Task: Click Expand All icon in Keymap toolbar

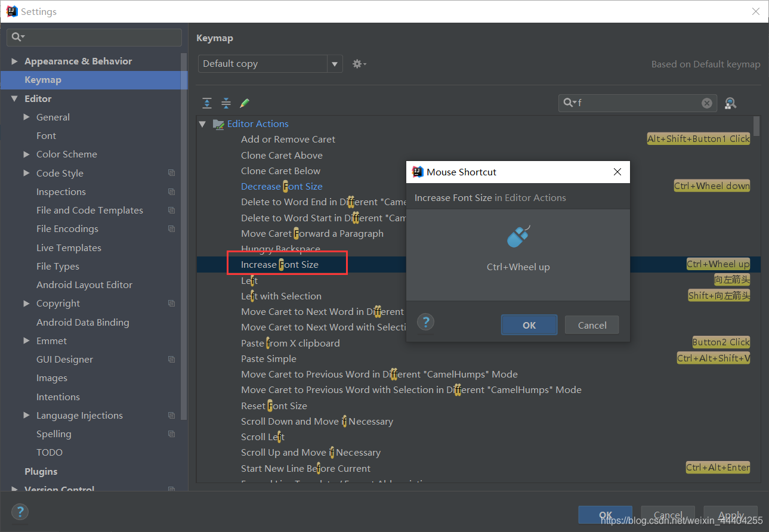Action: 207,103
